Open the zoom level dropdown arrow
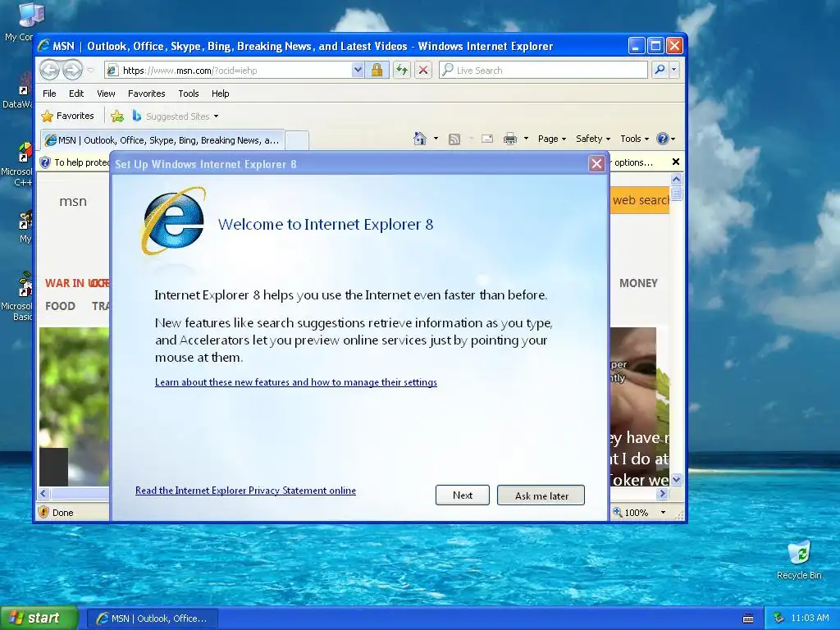840x630 pixels. [663, 513]
